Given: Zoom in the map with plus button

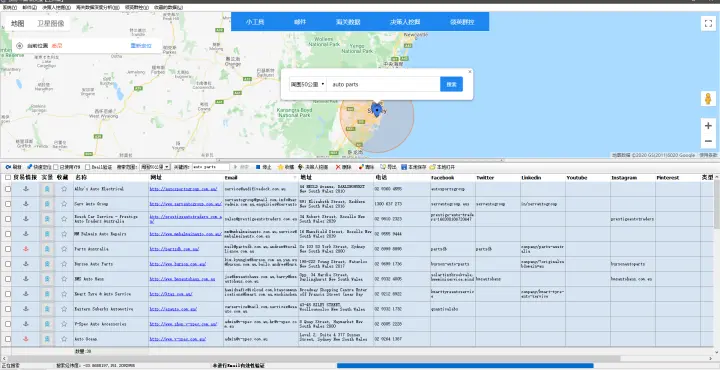Looking at the screenshot, I should [708, 126].
